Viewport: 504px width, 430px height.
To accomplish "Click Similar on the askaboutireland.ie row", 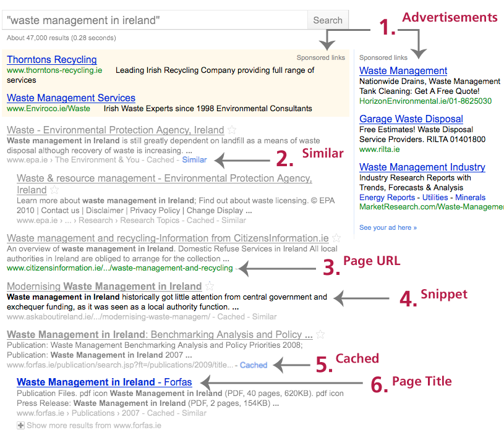I will [264, 317].
